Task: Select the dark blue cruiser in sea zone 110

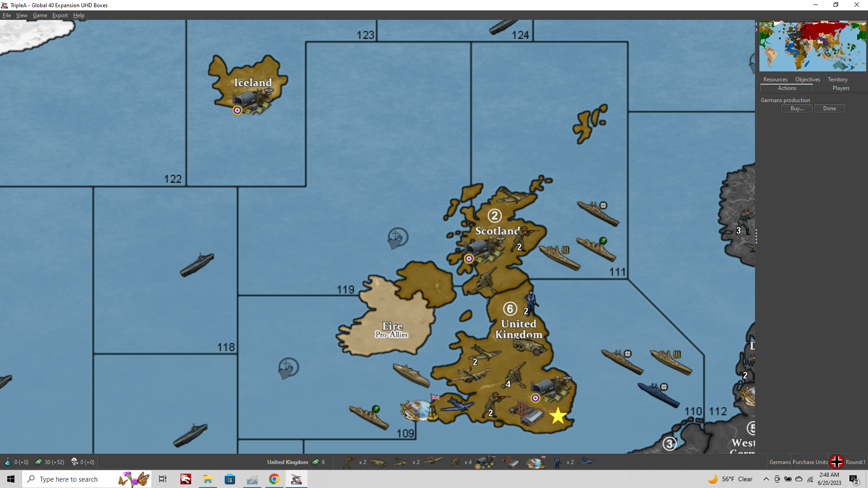Action: pos(658,394)
